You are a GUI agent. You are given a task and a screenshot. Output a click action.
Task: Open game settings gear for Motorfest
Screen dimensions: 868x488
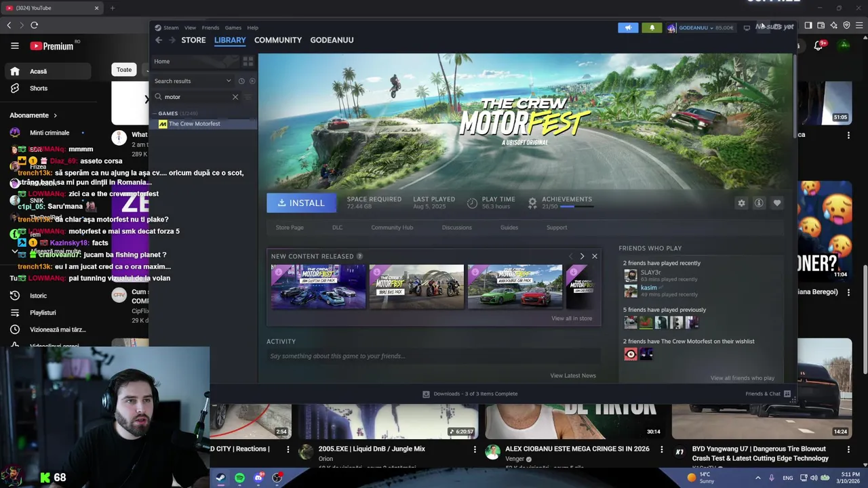[741, 203]
